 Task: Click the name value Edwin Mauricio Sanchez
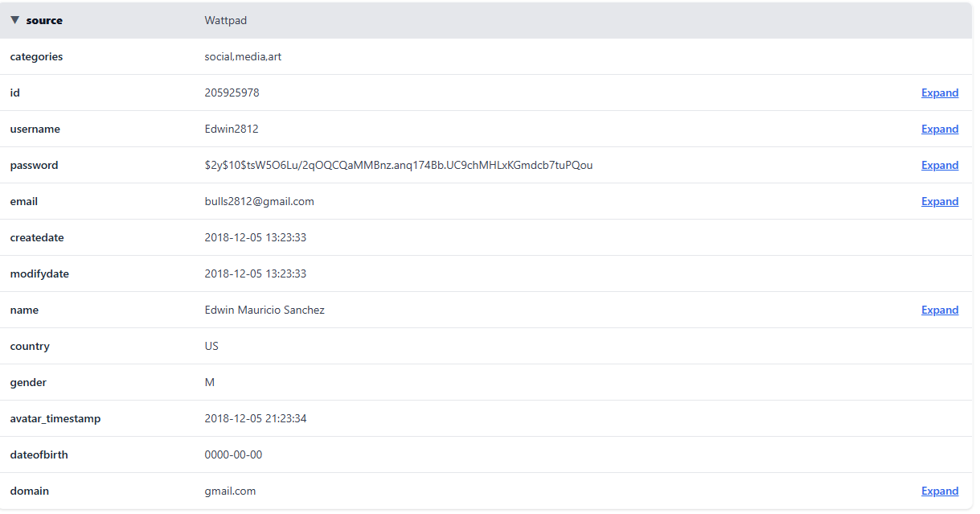[264, 310]
